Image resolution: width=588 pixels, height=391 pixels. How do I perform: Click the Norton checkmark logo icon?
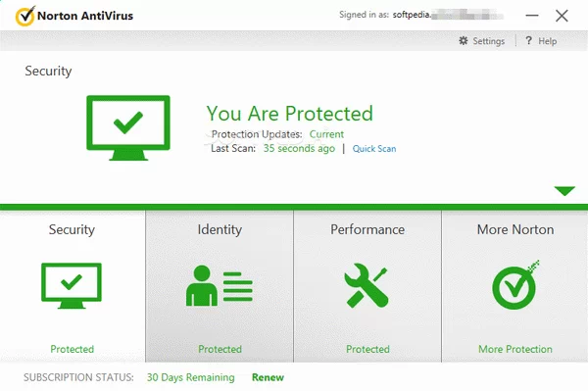click(25, 16)
